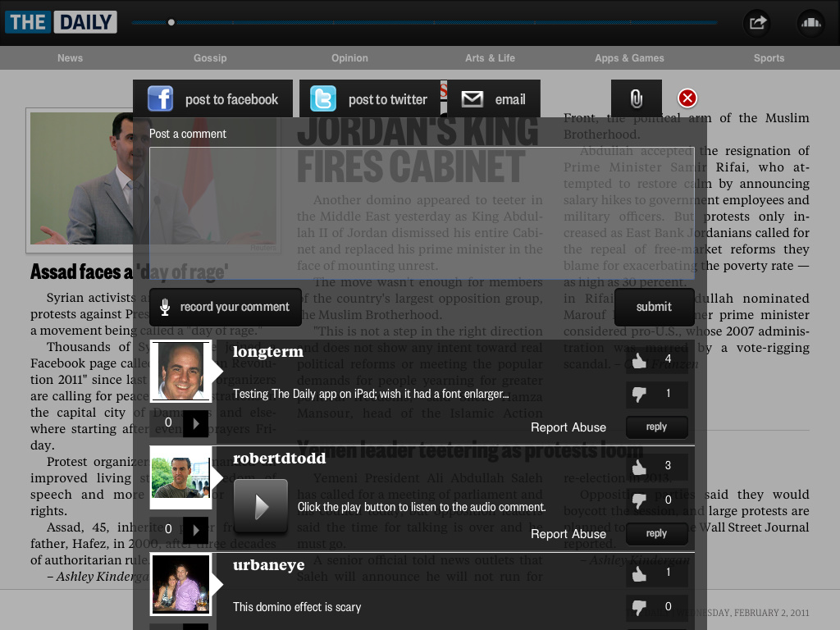Click longterm's profile picture
Screen dimensions: 840x630
[181, 371]
